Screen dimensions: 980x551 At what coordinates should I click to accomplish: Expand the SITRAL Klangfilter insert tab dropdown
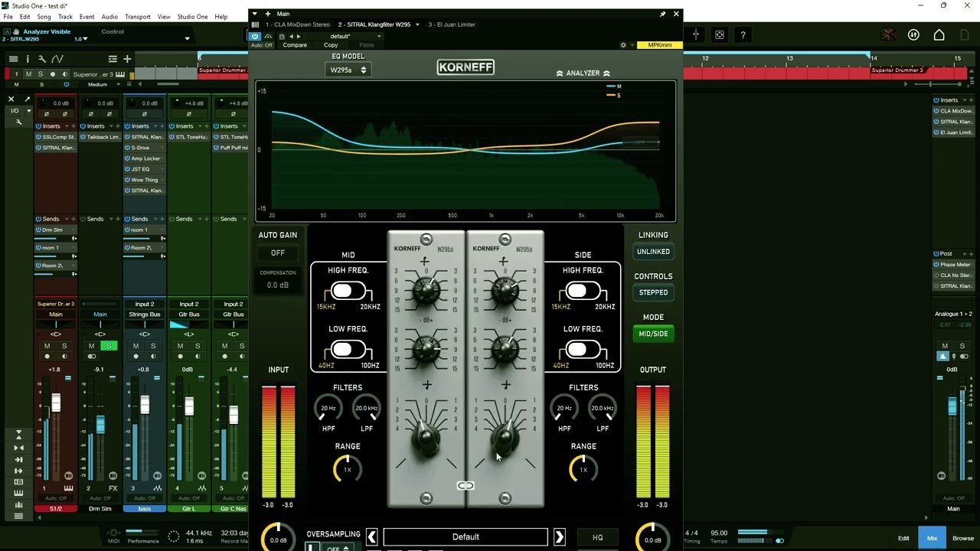pyautogui.click(x=417, y=24)
